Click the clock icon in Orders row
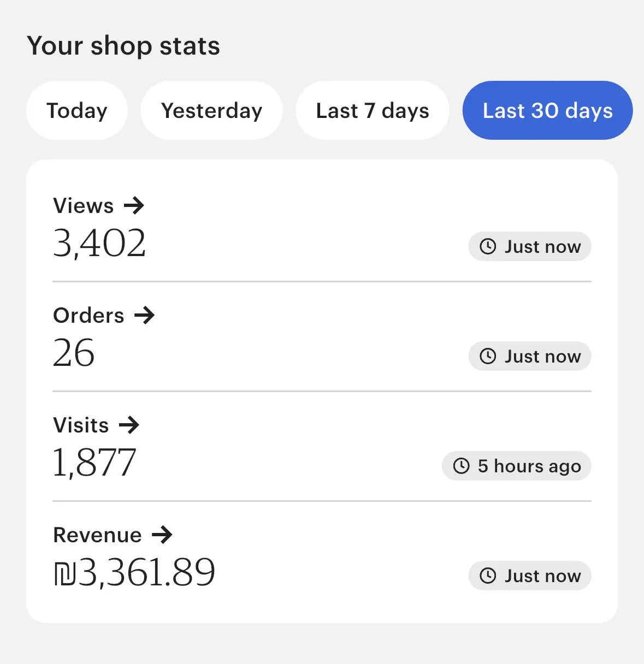The height and width of the screenshot is (664, 644). [488, 357]
